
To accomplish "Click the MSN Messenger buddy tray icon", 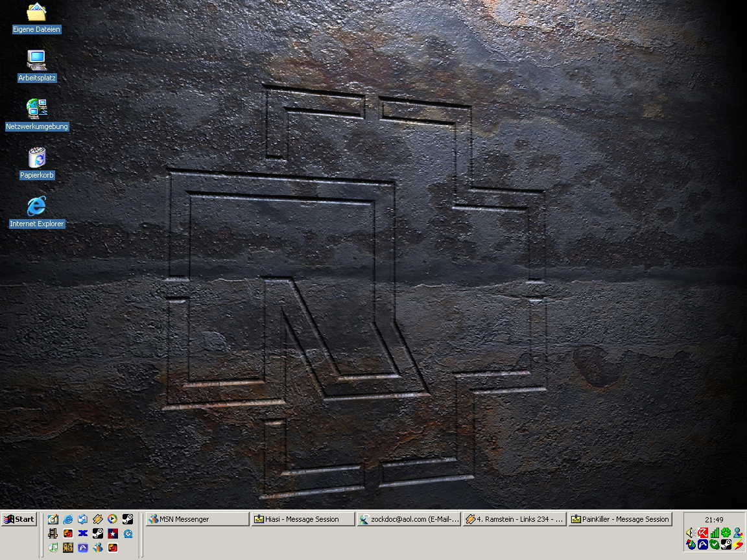I will click(738, 532).
